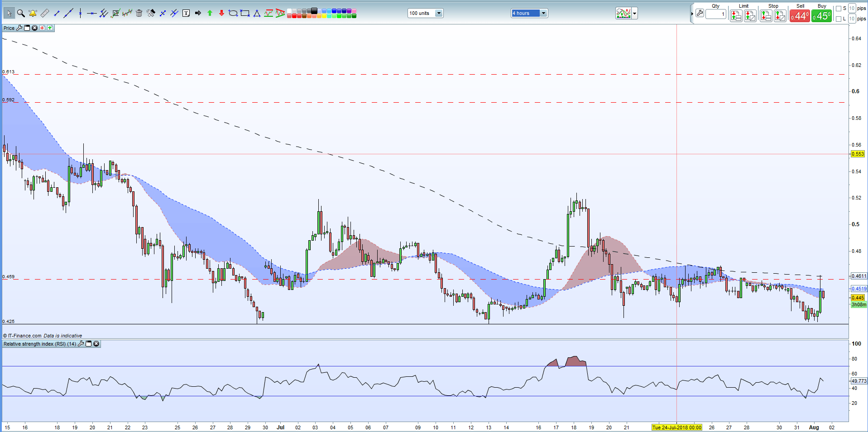Viewport: 868px width, 432px height.
Task: Open the Fibonacci retracement tool
Action: (115, 13)
